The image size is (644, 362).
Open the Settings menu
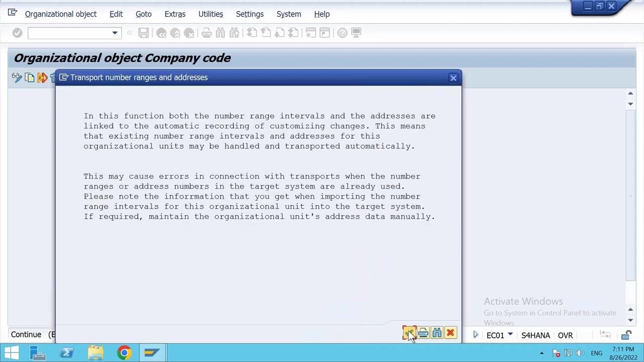coord(250,14)
